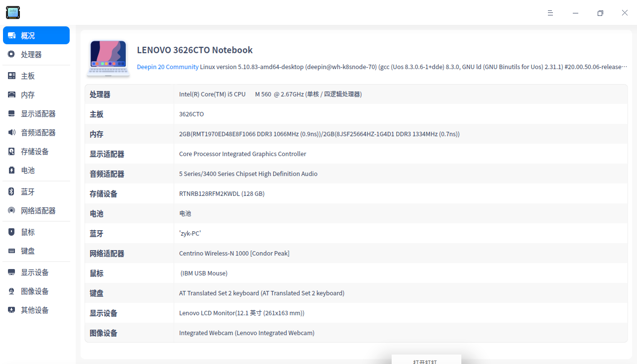Image resolution: width=637 pixels, height=364 pixels.
Task: Select the (IBM USB Mouse) value
Action: 204,273
